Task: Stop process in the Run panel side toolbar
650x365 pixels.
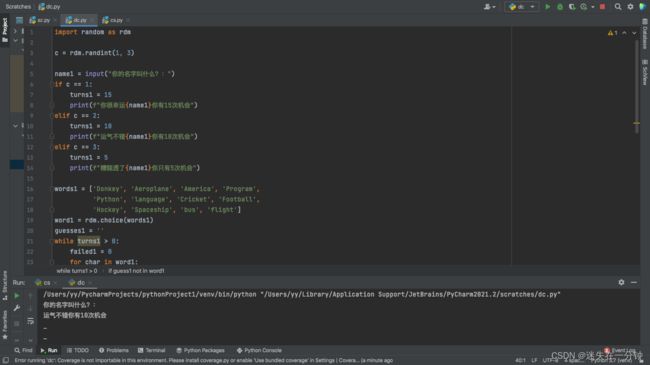Action: click(17, 323)
